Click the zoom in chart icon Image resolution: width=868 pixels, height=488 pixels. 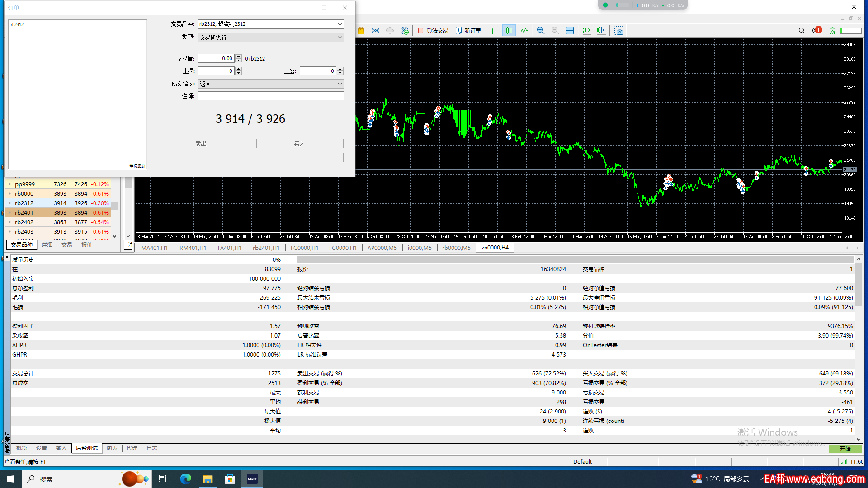[x=540, y=31]
